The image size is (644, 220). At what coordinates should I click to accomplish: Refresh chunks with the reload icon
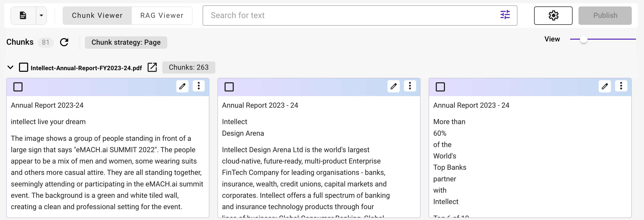(64, 42)
